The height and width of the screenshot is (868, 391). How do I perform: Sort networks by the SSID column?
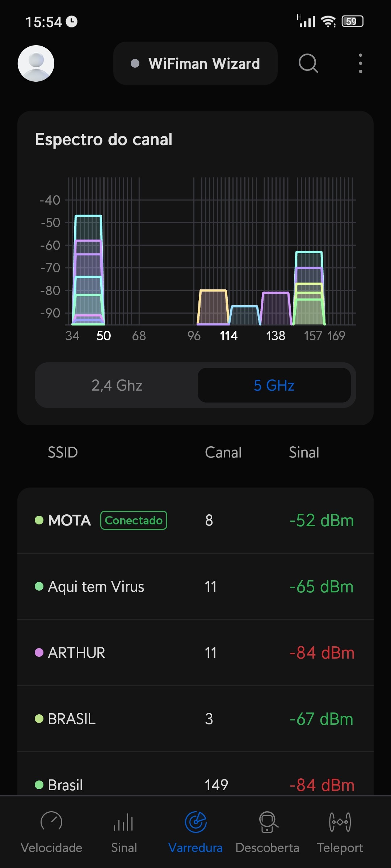click(x=63, y=452)
